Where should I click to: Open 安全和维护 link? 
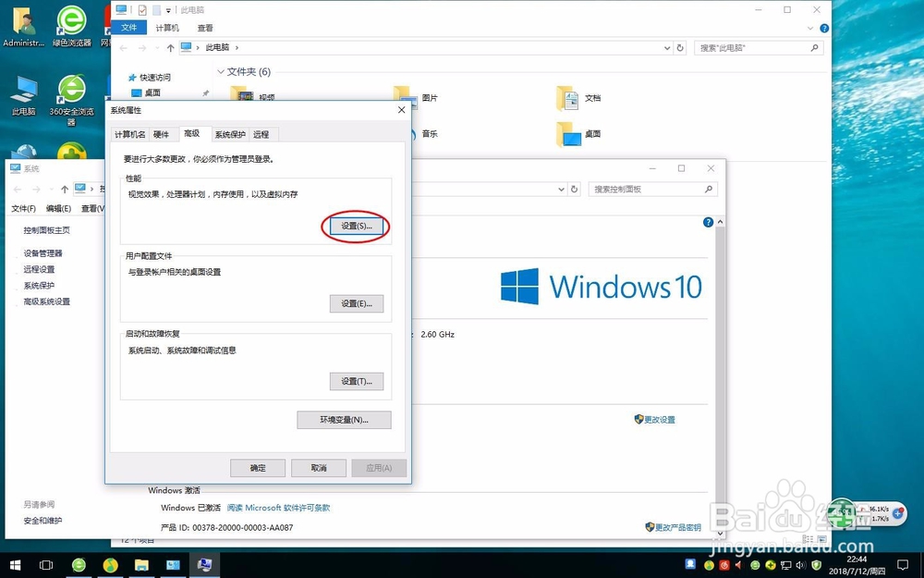pyautogui.click(x=43, y=521)
